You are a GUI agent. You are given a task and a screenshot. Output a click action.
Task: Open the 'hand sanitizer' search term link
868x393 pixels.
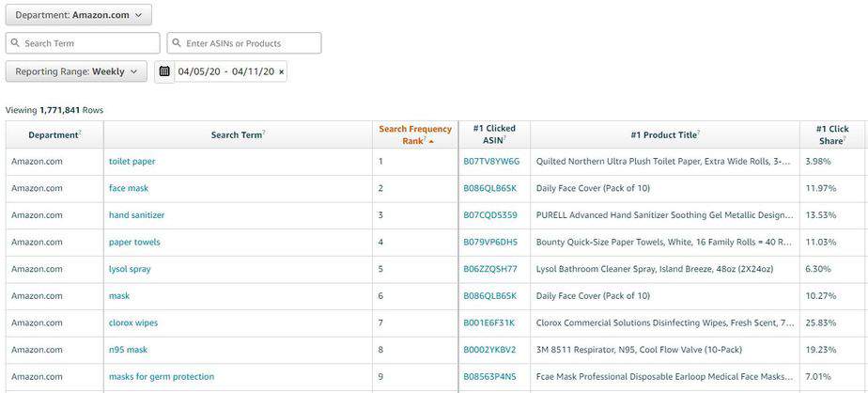pos(137,215)
